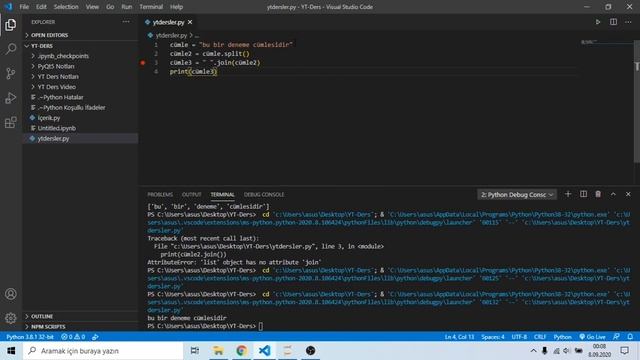This screenshot has height=360, width=640.
Task: Run Python file with play icon
Action: point(598,22)
